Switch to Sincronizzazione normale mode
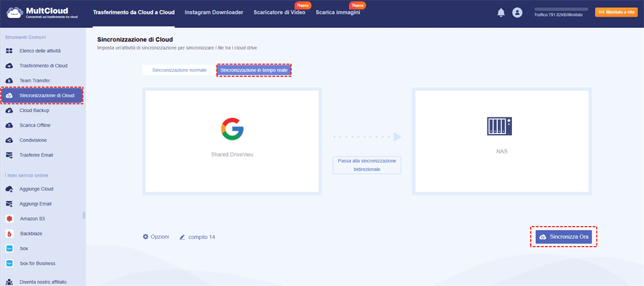This screenshot has width=644, height=286. tap(180, 70)
